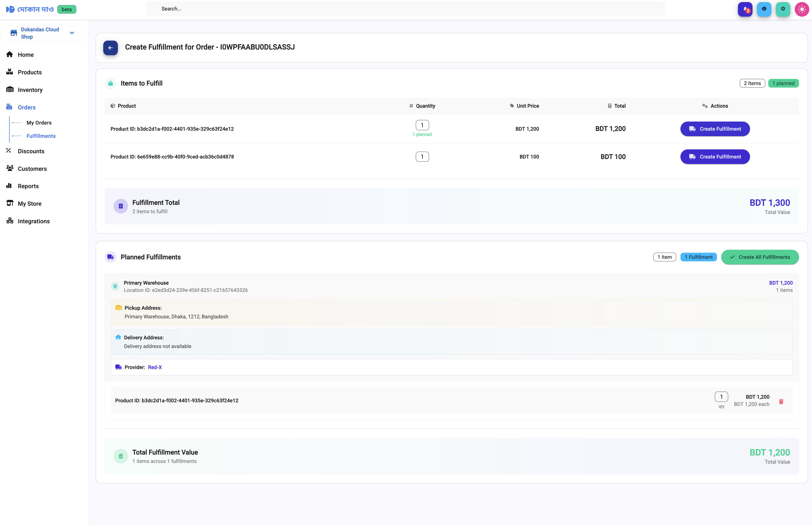Screen dimensions: 812x525
Task: Create fulfillment for the BDT 1,200 product
Action: coord(715,129)
